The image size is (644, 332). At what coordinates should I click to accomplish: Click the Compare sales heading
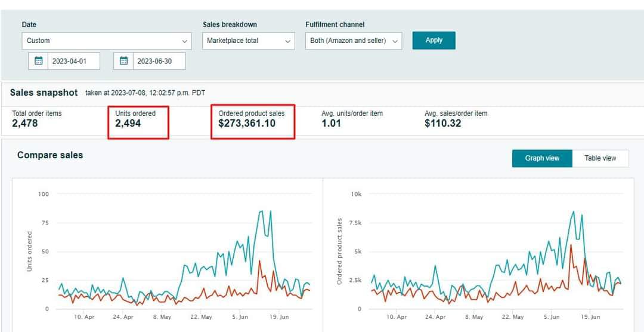click(50, 155)
